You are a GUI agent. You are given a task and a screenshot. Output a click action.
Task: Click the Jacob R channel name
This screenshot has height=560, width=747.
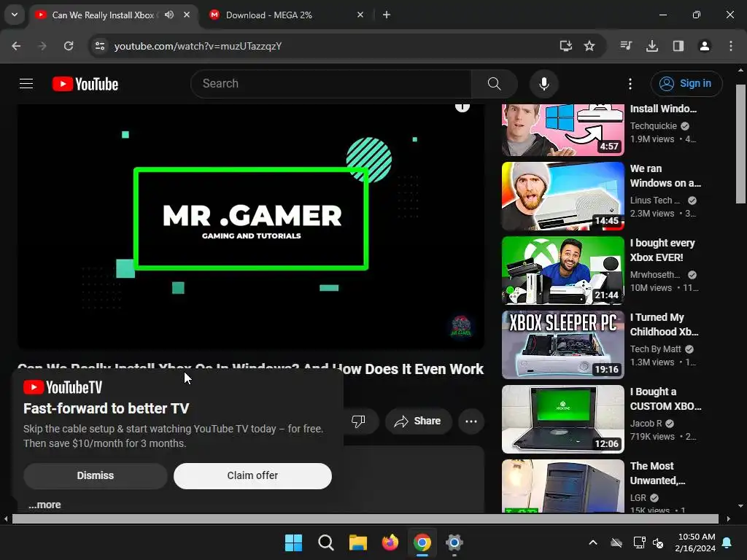tap(646, 424)
